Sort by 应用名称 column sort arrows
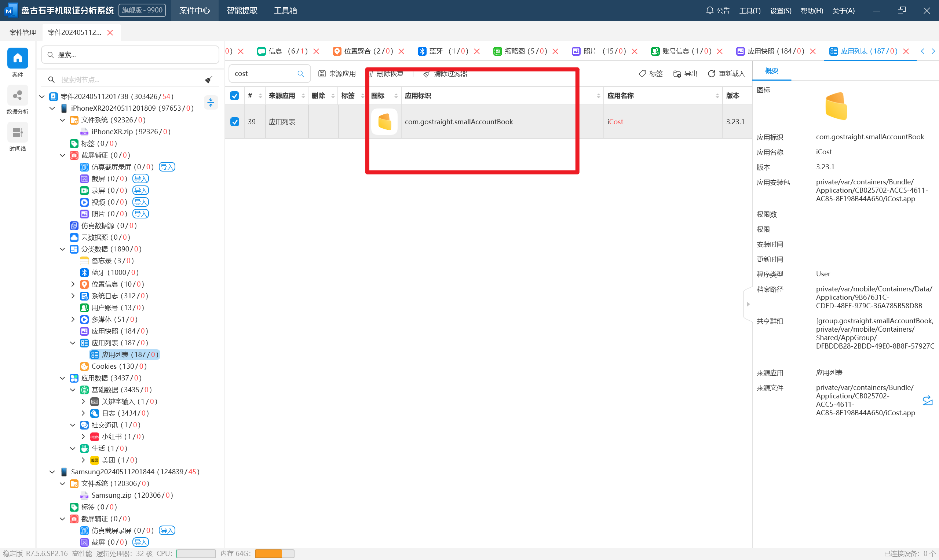 click(x=717, y=96)
